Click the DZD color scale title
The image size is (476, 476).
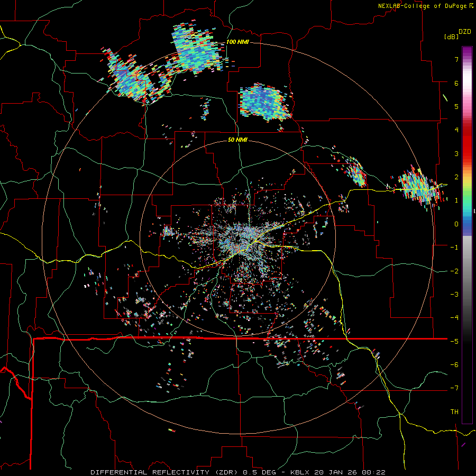pos(465,32)
